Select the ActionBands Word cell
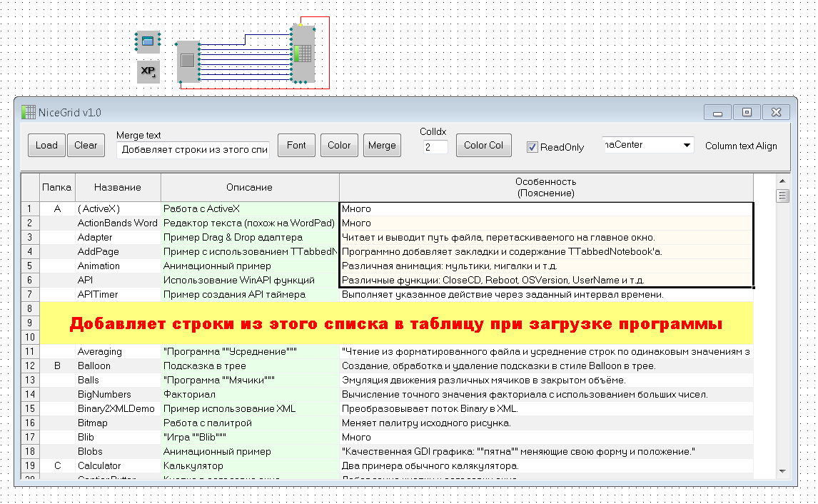 [118, 223]
